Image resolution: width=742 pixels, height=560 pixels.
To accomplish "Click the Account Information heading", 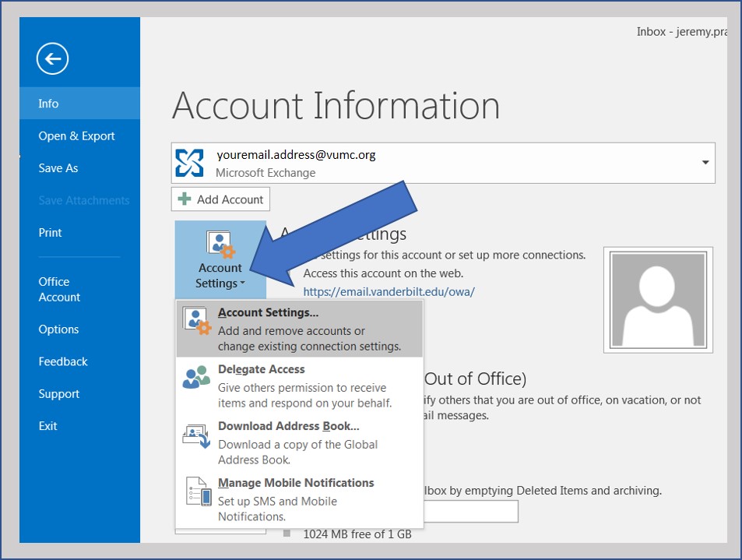I will 336,106.
